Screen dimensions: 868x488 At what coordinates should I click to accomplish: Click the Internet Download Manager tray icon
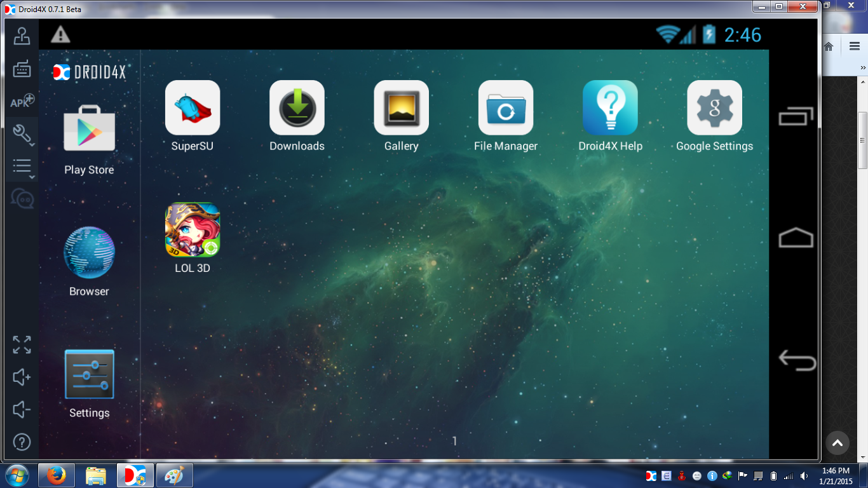click(x=728, y=476)
